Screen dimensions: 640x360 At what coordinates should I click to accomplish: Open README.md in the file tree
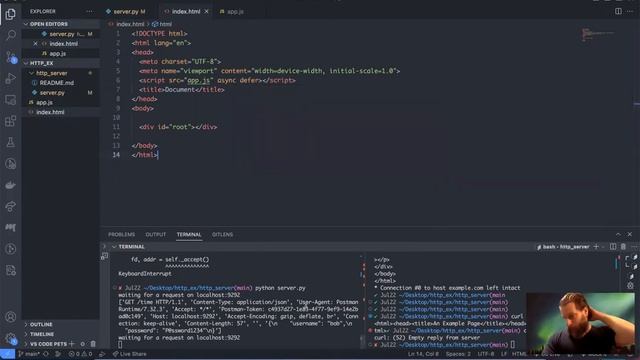point(61,83)
